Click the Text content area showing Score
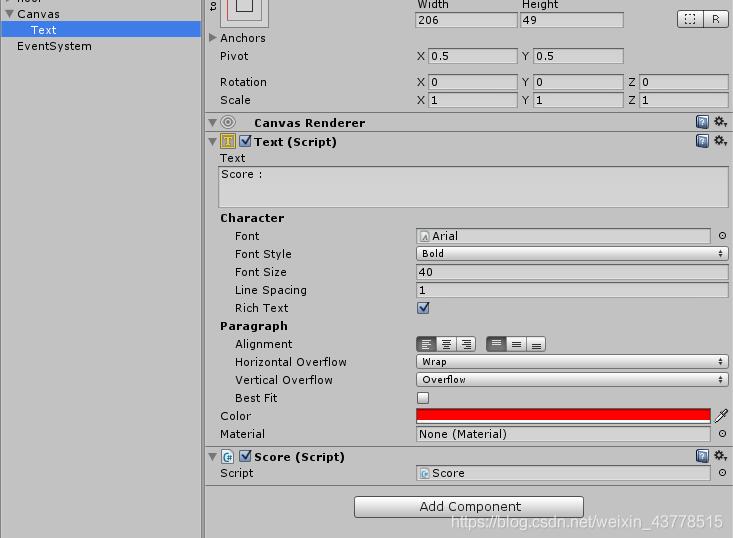733x538 pixels. (473, 187)
